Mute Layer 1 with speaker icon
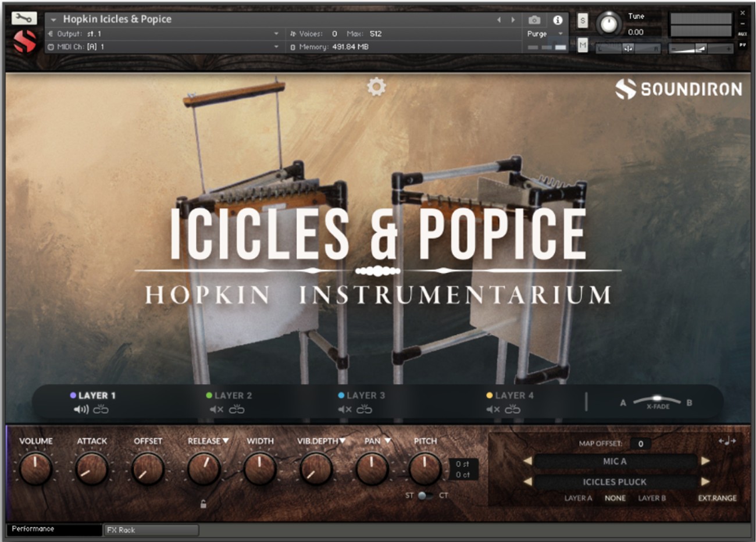Viewport: 756px width, 542px height. pos(81,409)
